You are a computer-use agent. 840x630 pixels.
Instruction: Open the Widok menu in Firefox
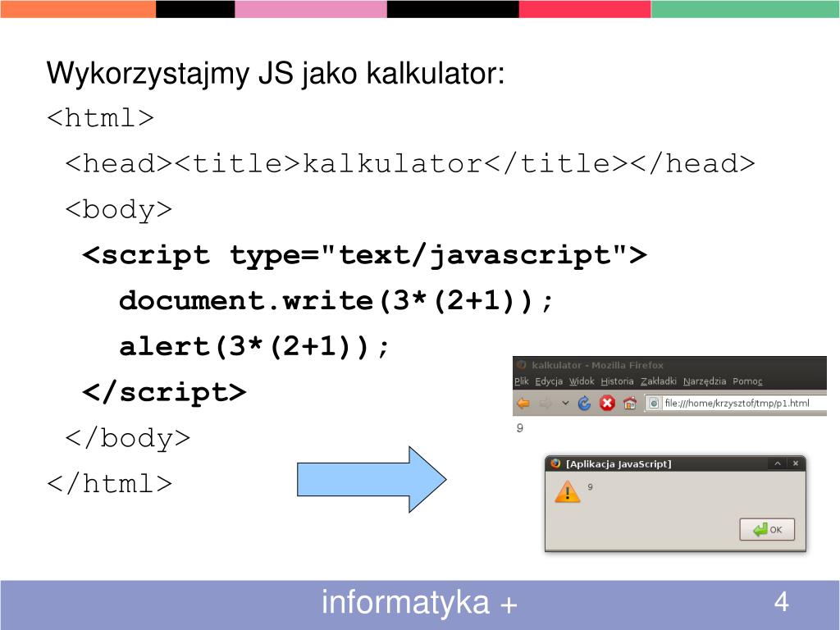(582, 381)
